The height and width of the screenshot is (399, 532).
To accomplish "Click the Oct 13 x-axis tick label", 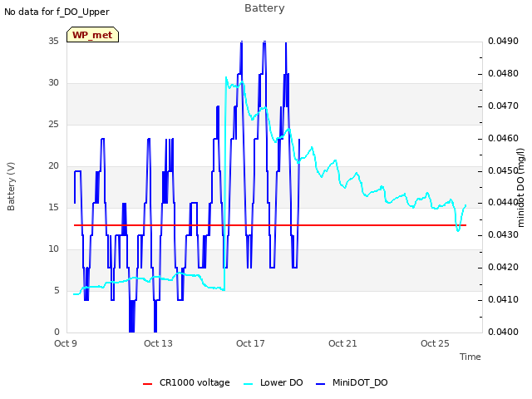I will tap(158, 343).
